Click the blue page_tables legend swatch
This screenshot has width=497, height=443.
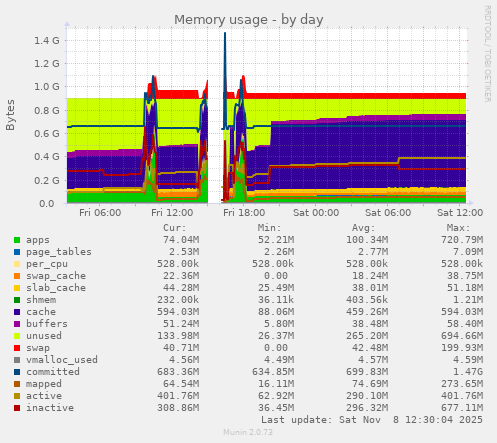coord(17,252)
